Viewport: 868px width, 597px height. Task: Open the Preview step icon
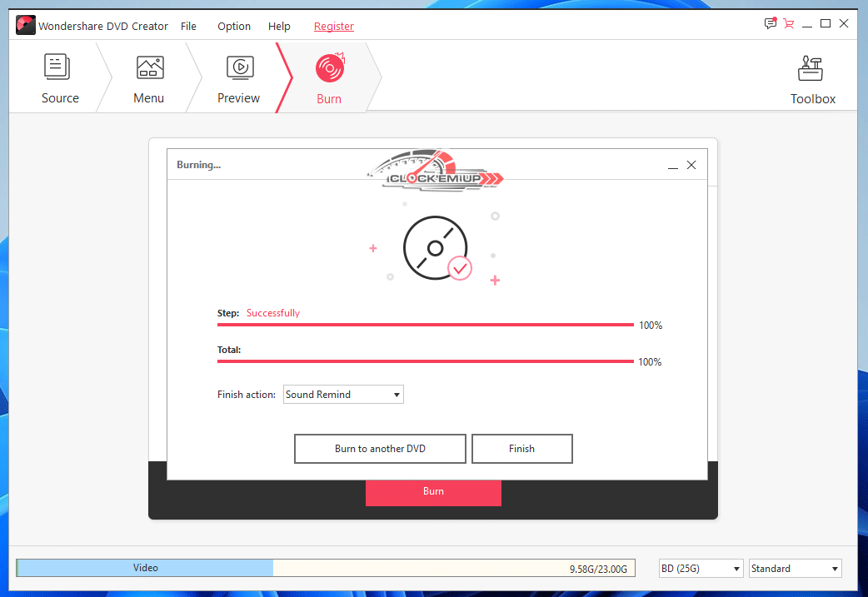coord(240,67)
